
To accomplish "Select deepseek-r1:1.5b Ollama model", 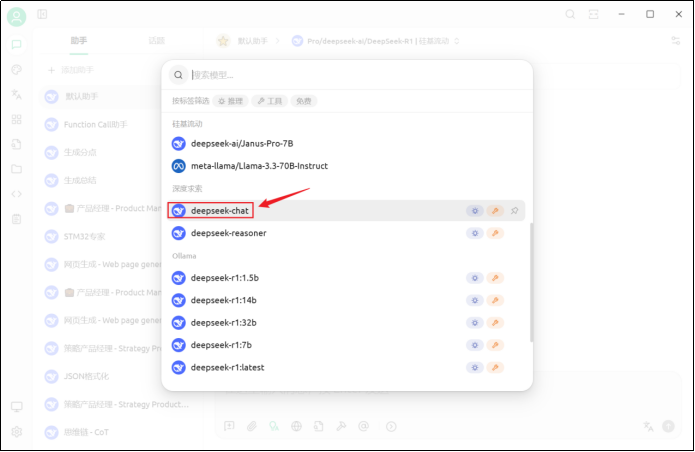I will [348, 278].
